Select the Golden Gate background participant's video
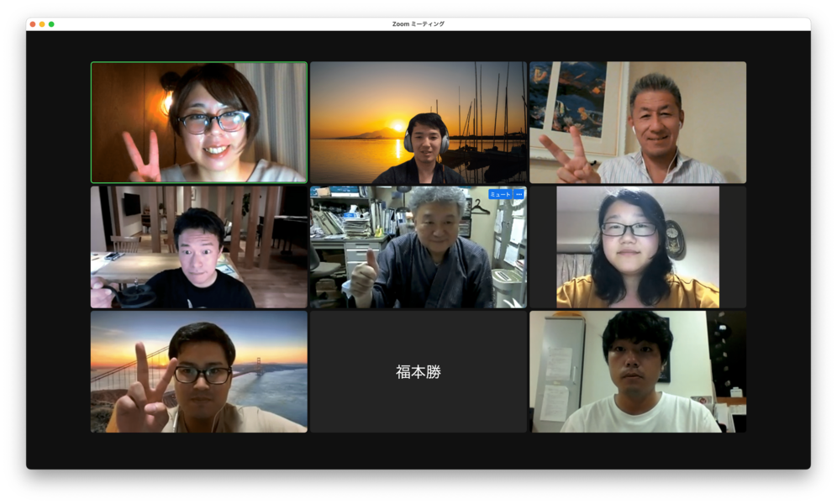The height and width of the screenshot is (504, 837). pos(199,371)
